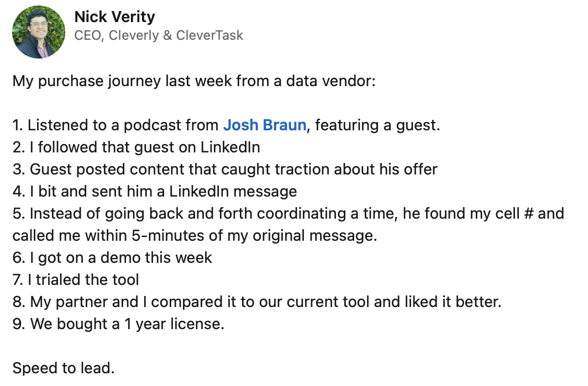The height and width of the screenshot is (386, 588).
Task: Click step 8 about comparing tools
Action: (x=257, y=302)
